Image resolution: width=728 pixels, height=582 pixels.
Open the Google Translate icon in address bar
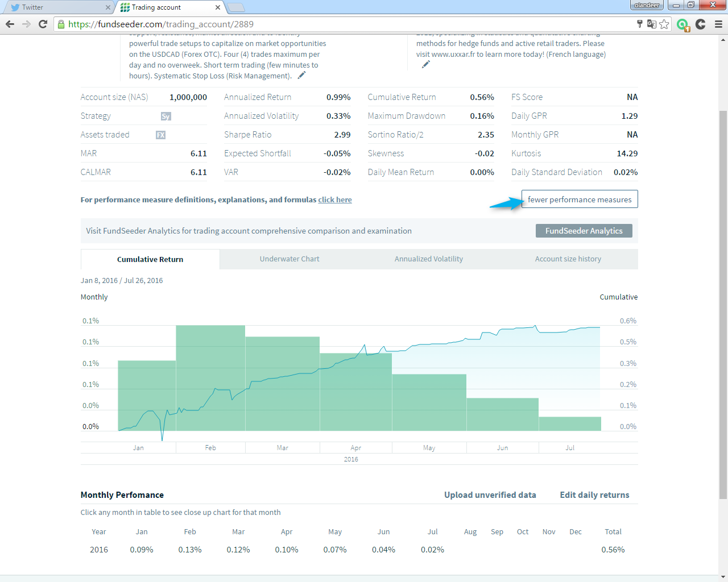[652, 24]
